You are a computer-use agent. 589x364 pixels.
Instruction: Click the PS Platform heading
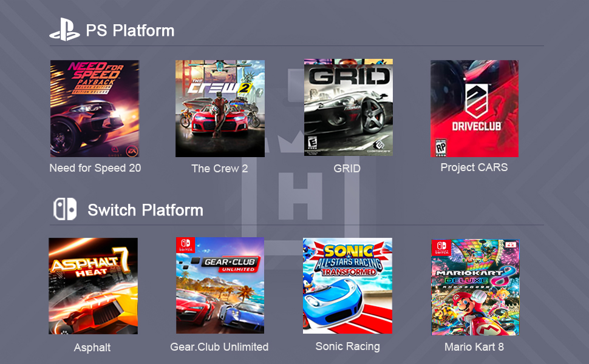pos(130,30)
